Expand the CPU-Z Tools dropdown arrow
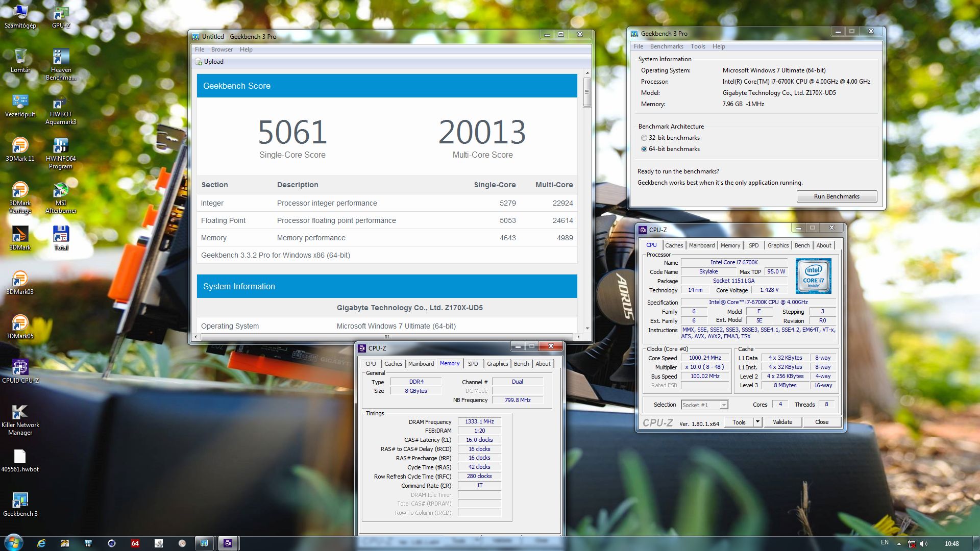The height and width of the screenshot is (551, 980). pos(757,422)
